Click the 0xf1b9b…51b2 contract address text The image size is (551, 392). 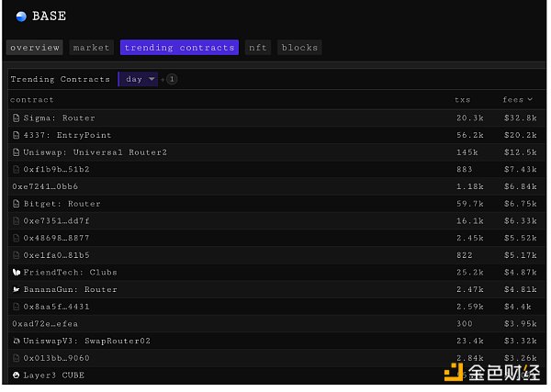[56, 170]
